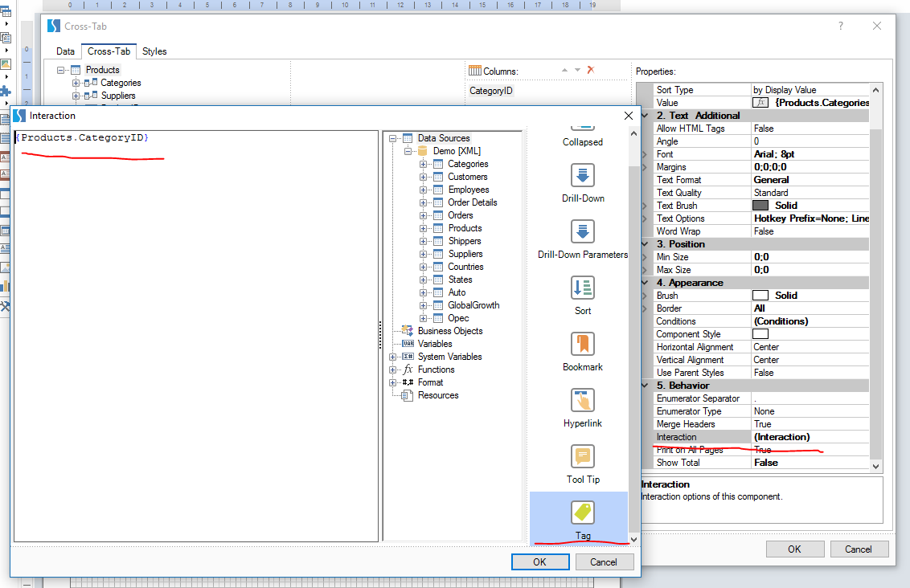Click the tag expression text editor
Screen dimensions: 910x588
click(x=196, y=337)
